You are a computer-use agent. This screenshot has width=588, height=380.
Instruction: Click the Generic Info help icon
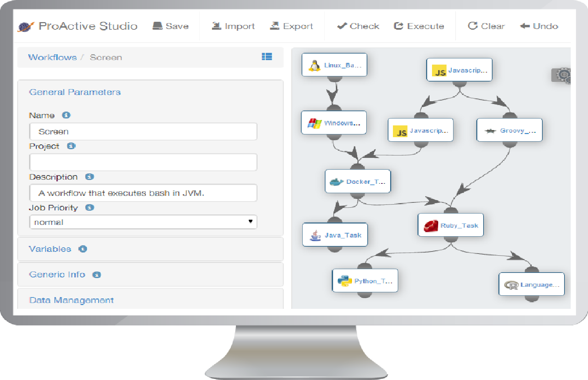(97, 275)
